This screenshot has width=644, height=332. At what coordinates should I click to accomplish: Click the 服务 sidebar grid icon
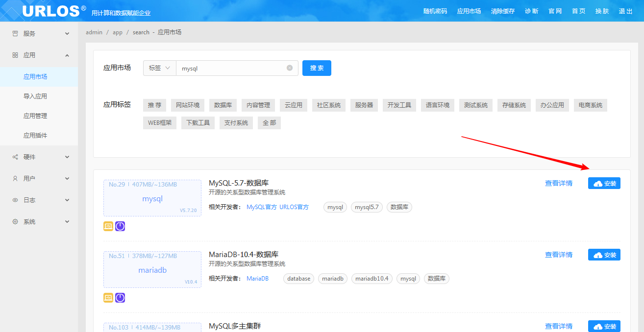click(x=15, y=34)
